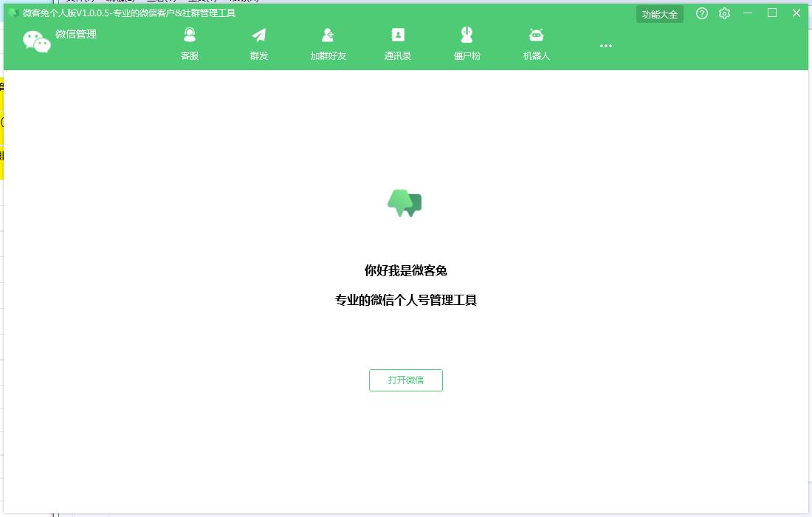Maximize the 微客兔 window
The image size is (812, 517).
pyautogui.click(x=772, y=13)
